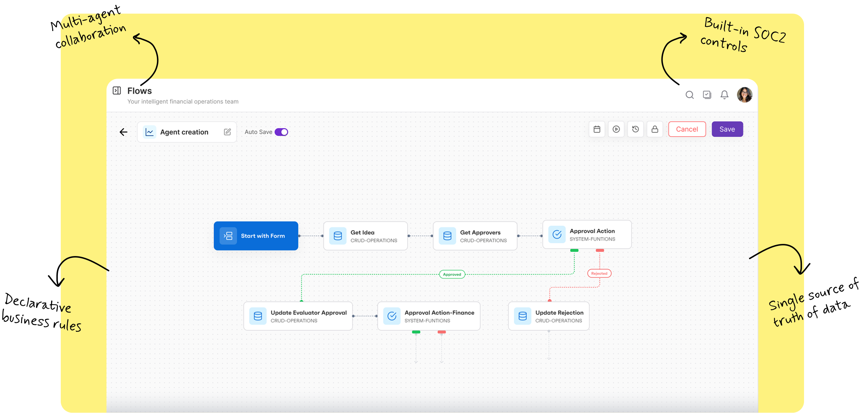Click the red Rejected edge label
The height and width of the screenshot is (413, 868).
point(599,274)
